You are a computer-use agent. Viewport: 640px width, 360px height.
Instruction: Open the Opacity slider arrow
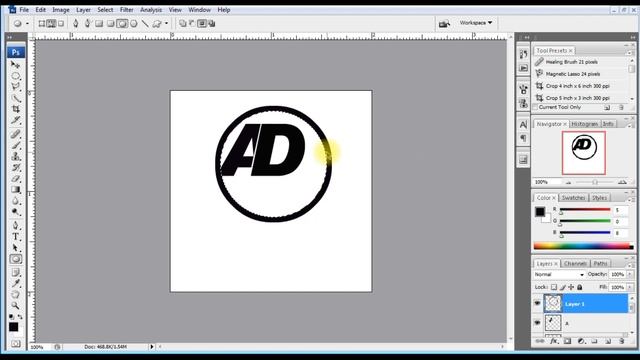[x=630, y=274]
